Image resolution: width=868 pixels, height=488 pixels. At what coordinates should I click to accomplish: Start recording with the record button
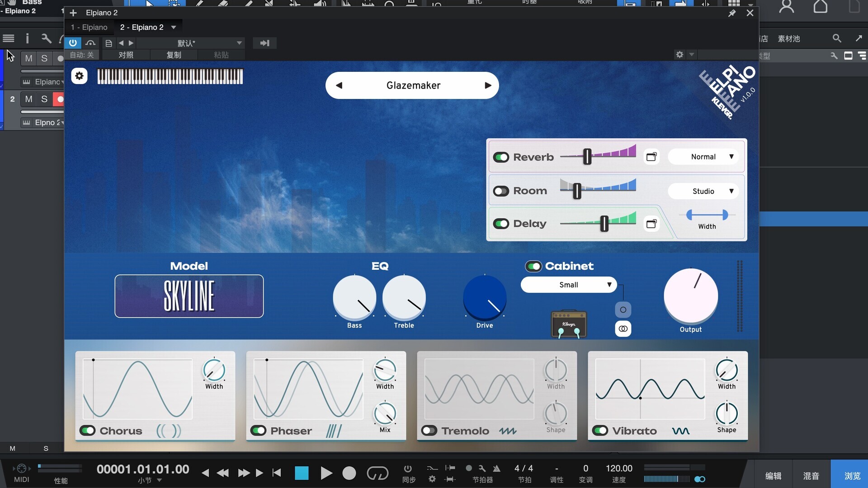(349, 473)
